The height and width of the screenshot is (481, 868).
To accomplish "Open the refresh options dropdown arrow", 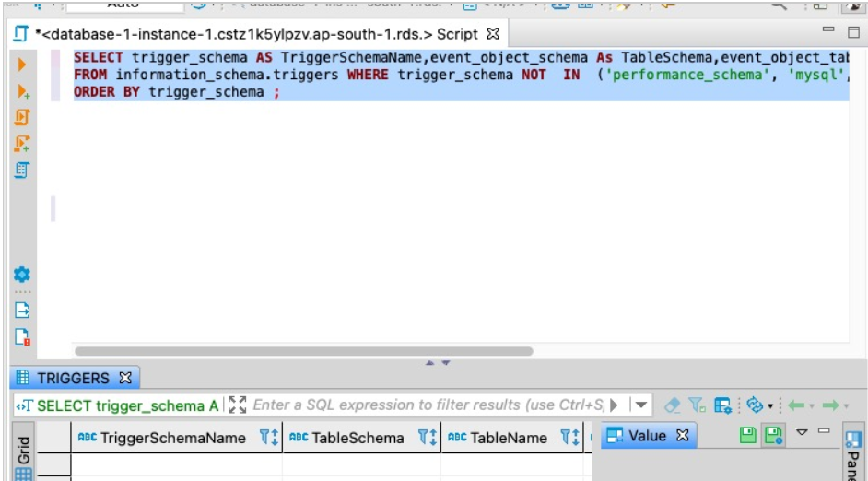I will pyautogui.click(x=770, y=406).
